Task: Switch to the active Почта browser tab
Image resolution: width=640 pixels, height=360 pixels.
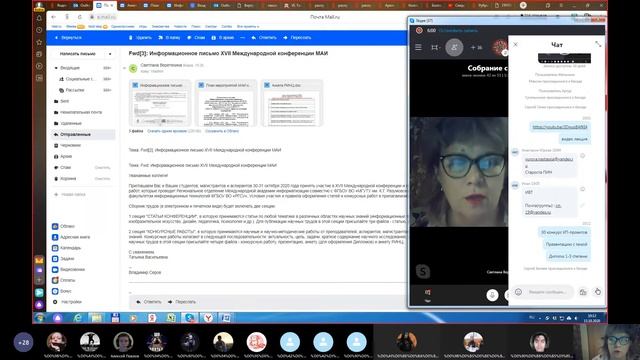Action: point(106,6)
